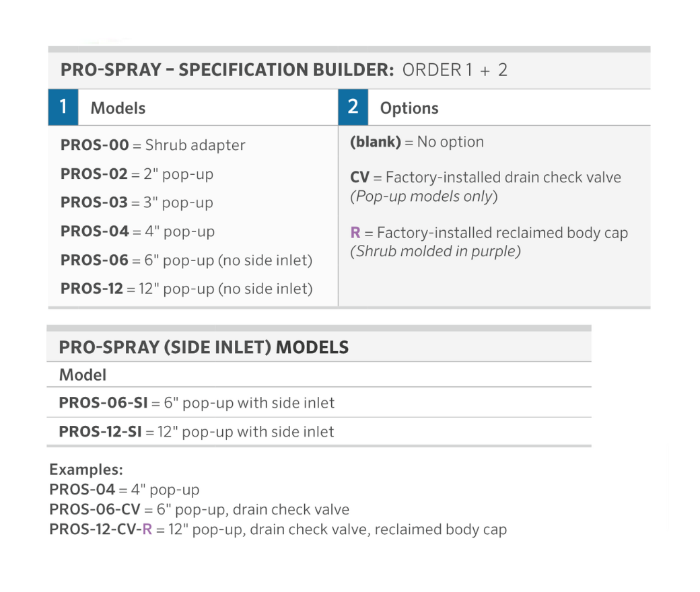
Task: Click PROS-06 pop-up (no side inlet)
Action: click(186, 260)
